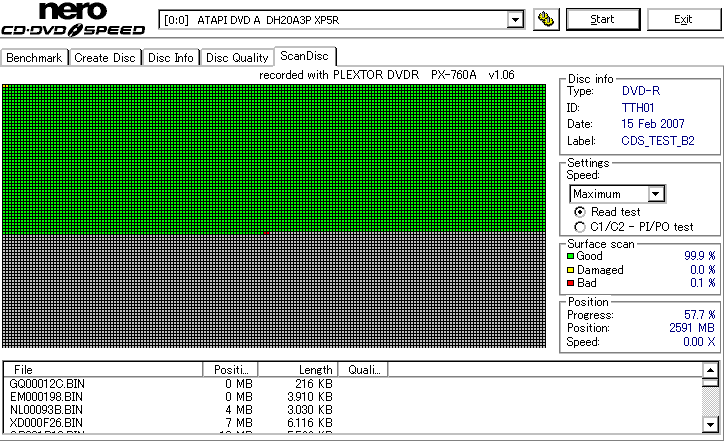724x441 pixels.
Task: Expand the Maximum speed dropdown
Action: tap(656, 194)
